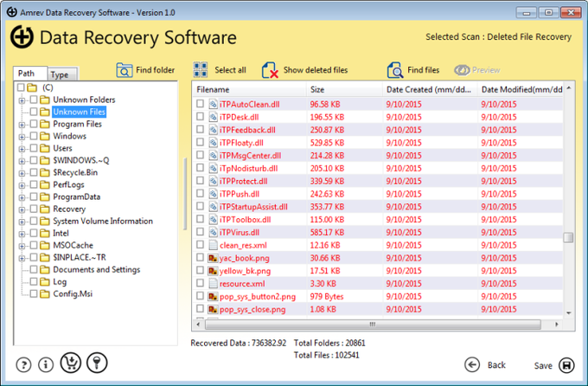Sort by Date Created column header
Screen dimensions: 588x386
click(430, 89)
